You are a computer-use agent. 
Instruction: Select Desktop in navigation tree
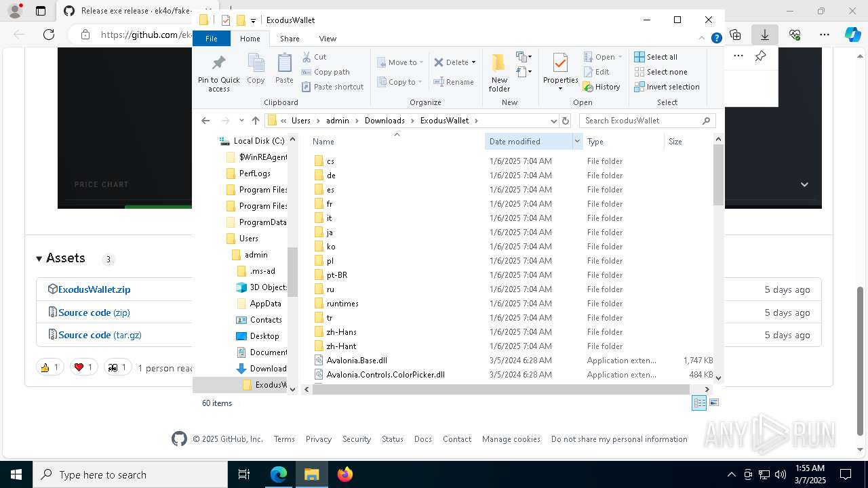264,336
